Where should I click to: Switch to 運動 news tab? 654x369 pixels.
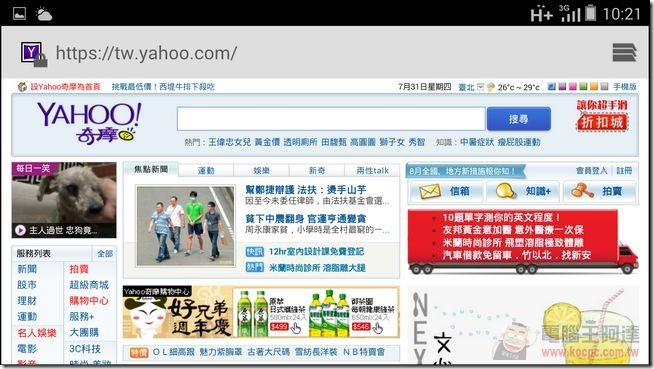[x=206, y=171]
